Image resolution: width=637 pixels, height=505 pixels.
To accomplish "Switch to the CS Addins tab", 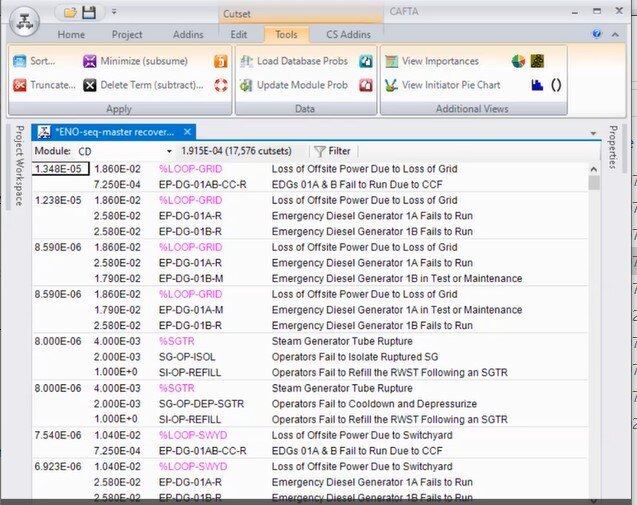I will click(347, 34).
